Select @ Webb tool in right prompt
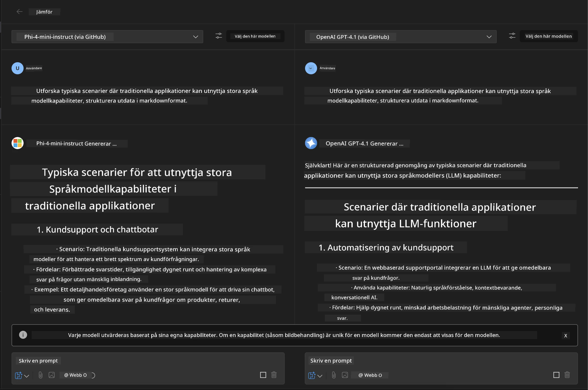 370,375
